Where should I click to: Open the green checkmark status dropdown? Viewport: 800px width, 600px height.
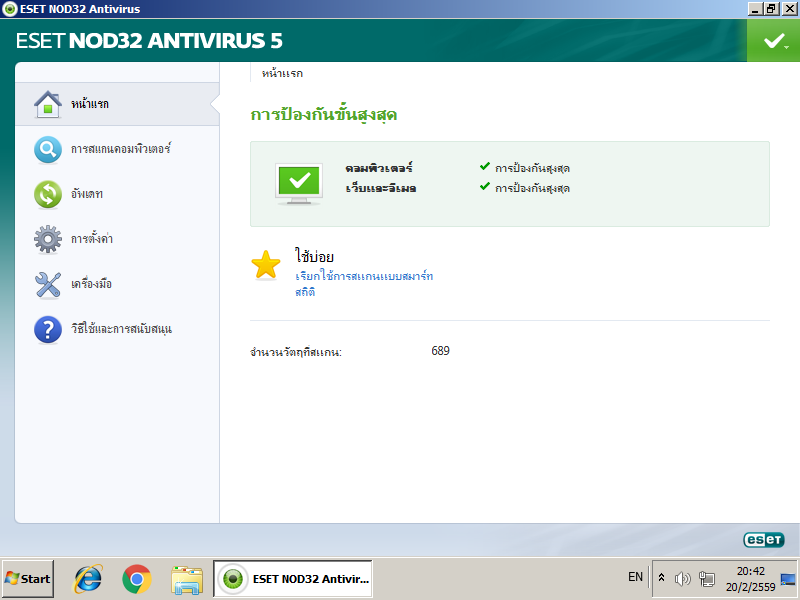tap(773, 41)
